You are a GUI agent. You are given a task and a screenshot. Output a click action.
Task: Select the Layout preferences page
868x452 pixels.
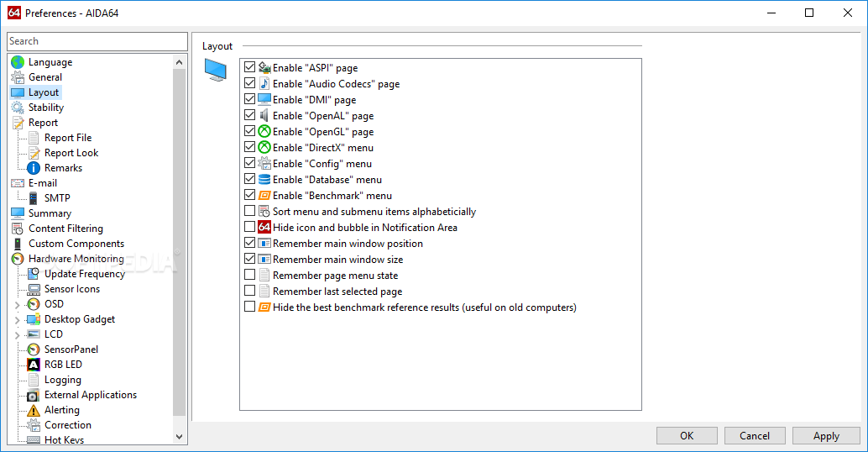[x=44, y=92]
